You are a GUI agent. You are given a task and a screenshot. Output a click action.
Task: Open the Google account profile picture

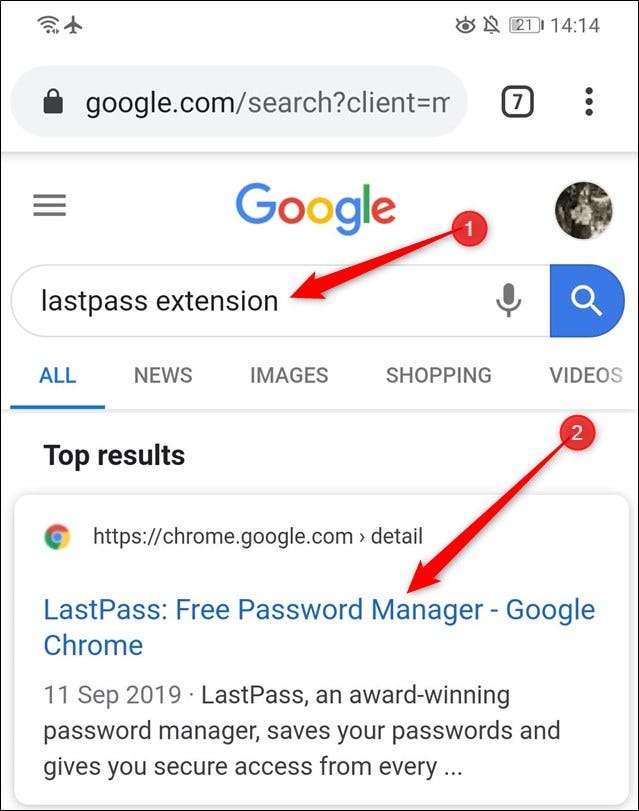pos(584,210)
